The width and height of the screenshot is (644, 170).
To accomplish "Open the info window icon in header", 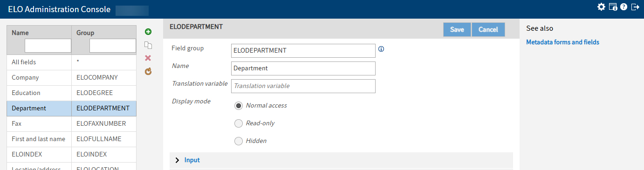I will point(613,7).
